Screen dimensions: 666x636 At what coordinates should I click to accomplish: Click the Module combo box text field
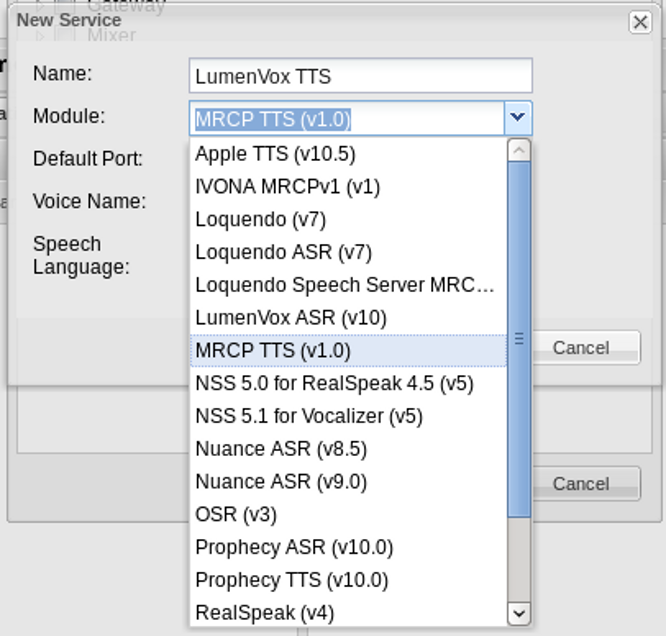(x=347, y=119)
